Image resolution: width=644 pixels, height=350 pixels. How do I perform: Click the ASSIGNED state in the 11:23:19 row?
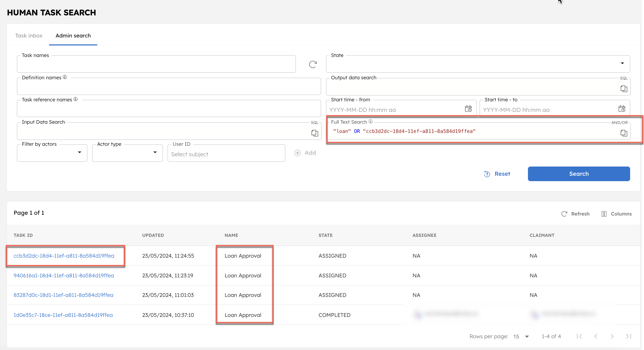coord(333,276)
